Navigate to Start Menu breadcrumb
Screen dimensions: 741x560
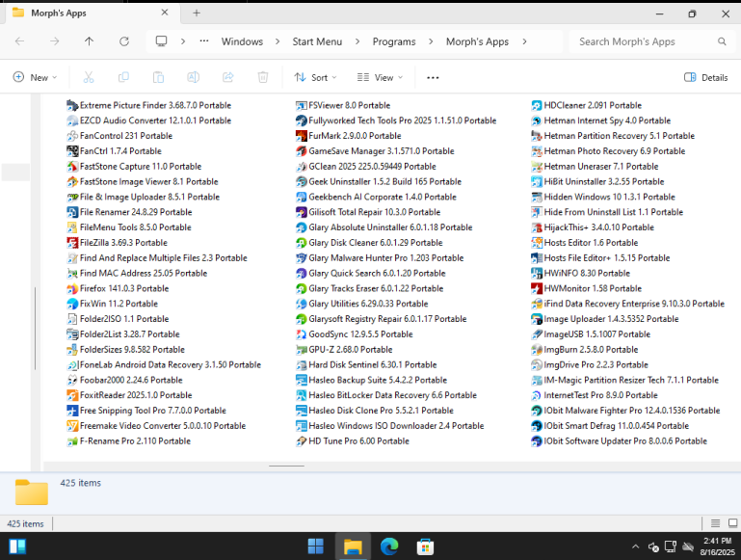pos(317,41)
